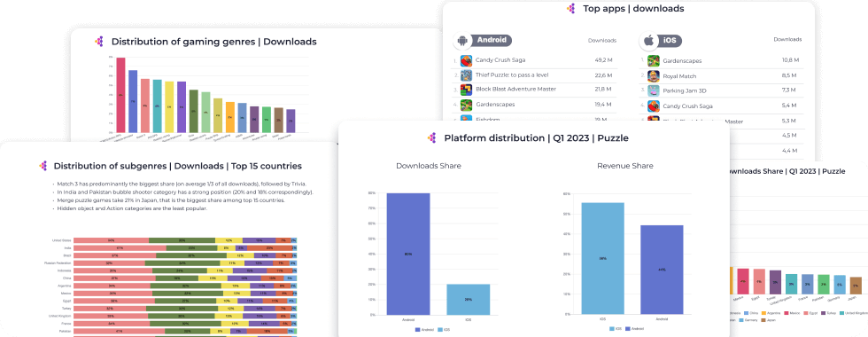This screenshot has width=868, height=337.
Task: Click the Royal Match app icon
Action: (654, 76)
